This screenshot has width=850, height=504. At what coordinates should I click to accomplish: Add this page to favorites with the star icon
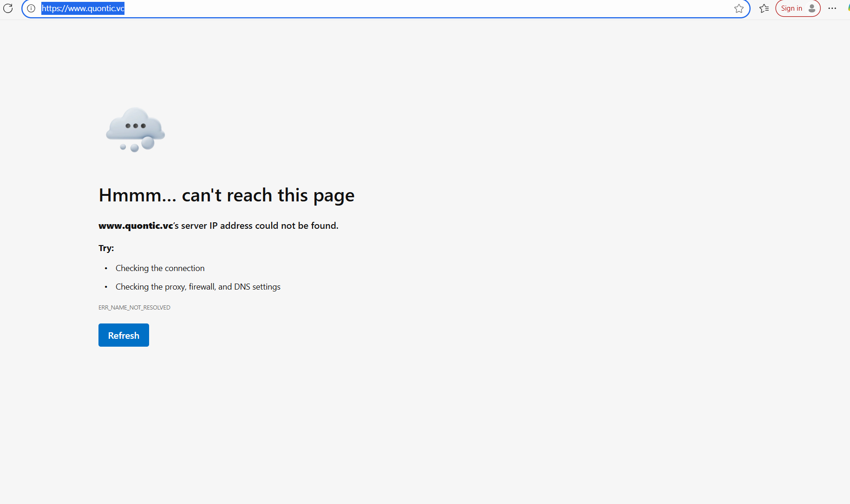point(739,8)
